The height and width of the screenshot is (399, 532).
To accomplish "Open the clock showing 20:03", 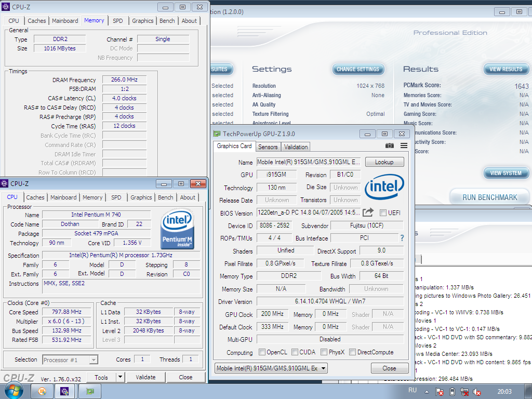I will (504, 392).
